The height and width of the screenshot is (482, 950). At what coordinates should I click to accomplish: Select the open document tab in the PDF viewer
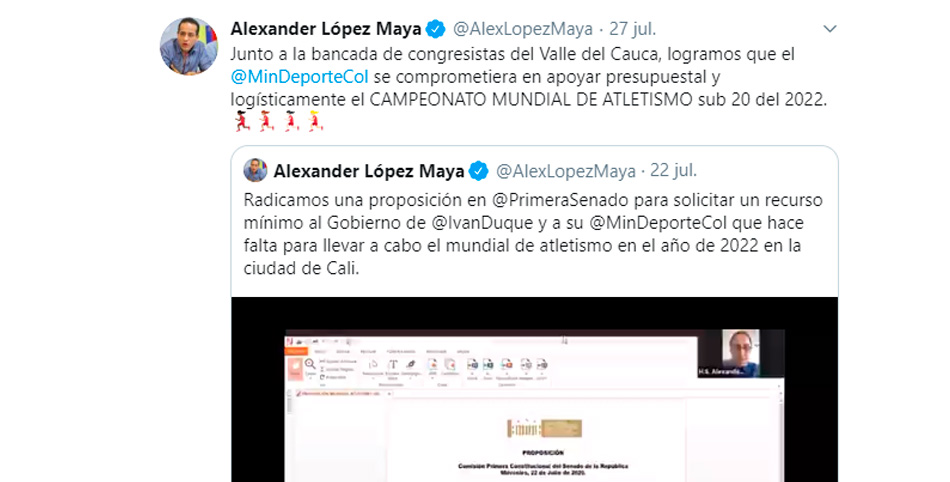[x=344, y=394]
